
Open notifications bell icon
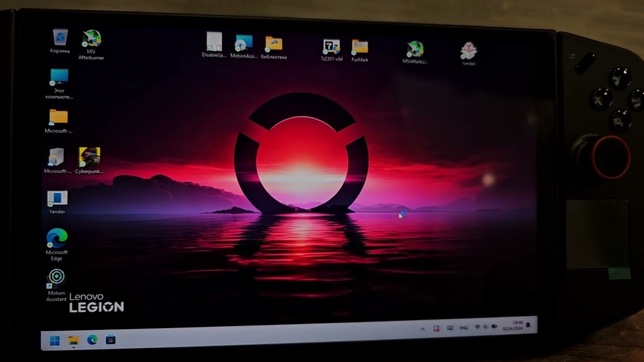tap(528, 325)
